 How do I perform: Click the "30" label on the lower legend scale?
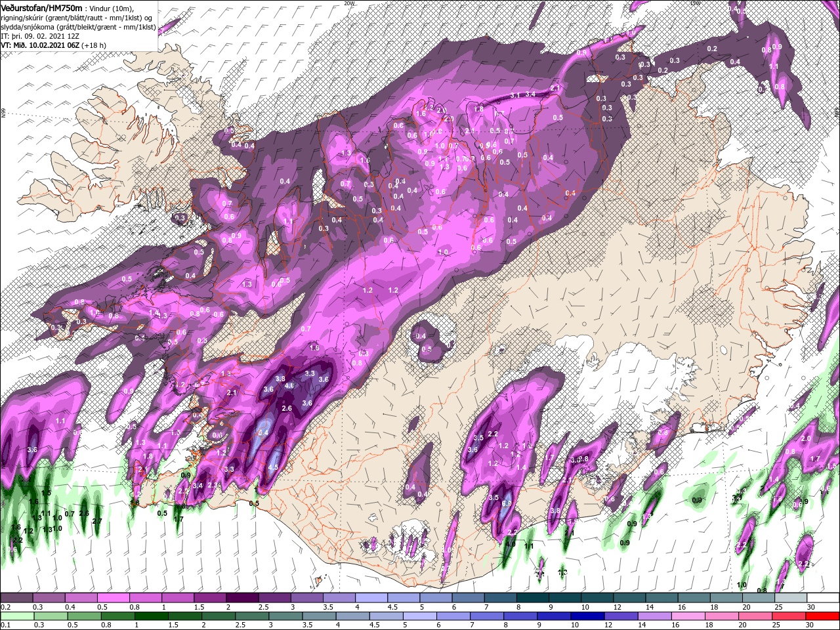click(x=810, y=625)
